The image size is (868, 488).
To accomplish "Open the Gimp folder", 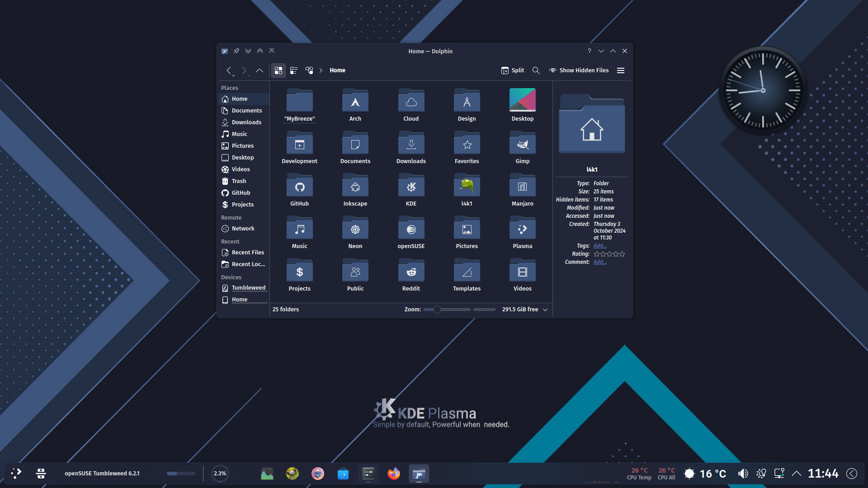I will [522, 147].
